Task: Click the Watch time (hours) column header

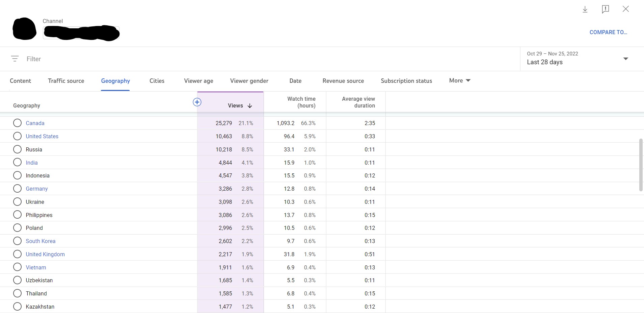Action: 301,102
